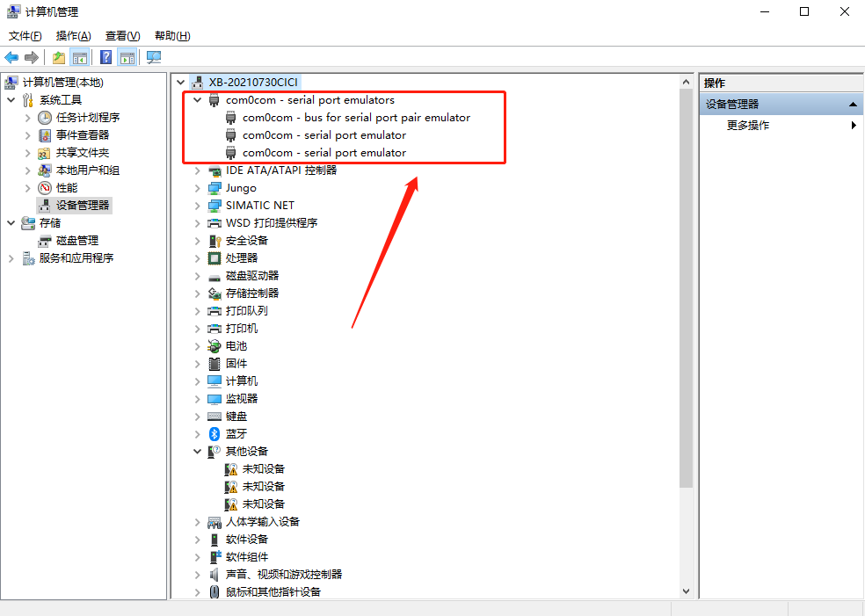Expand the 服务和应用程序 node
Image resolution: width=865 pixels, height=616 pixels.
coord(11,258)
